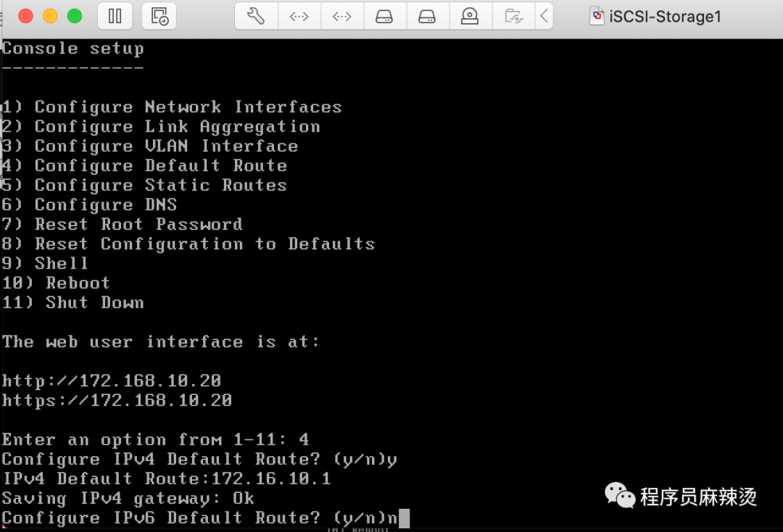783x532 pixels.
Task: Click the second network adapter icon
Action: point(342,16)
